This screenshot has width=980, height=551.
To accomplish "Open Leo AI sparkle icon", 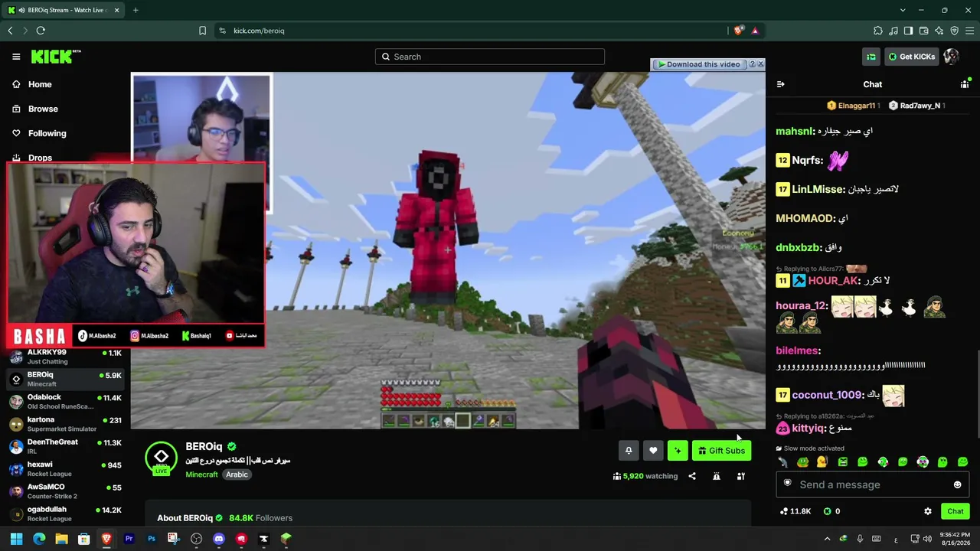I will click(x=939, y=31).
